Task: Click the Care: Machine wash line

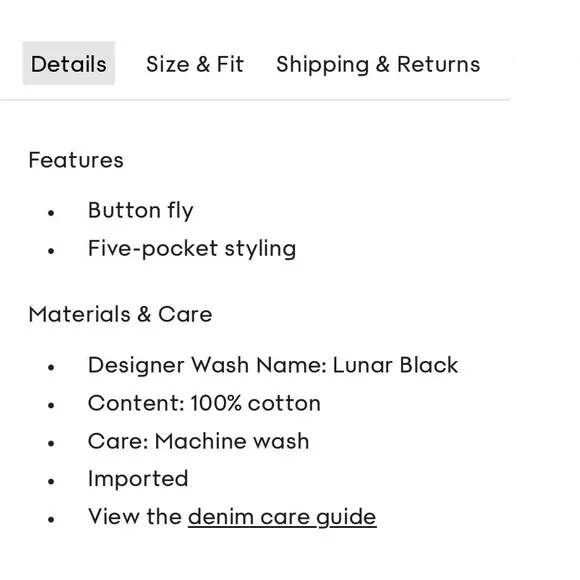Action: (x=198, y=441)
